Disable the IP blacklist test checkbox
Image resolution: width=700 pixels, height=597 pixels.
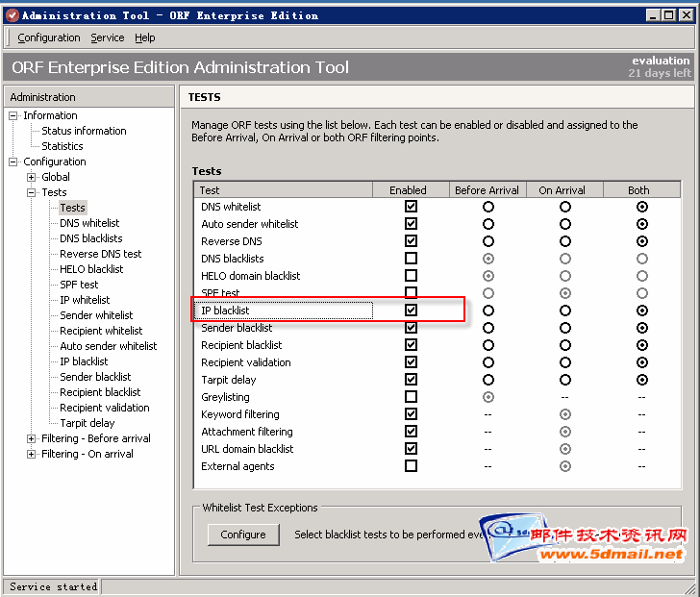click(x=412, y=311)
